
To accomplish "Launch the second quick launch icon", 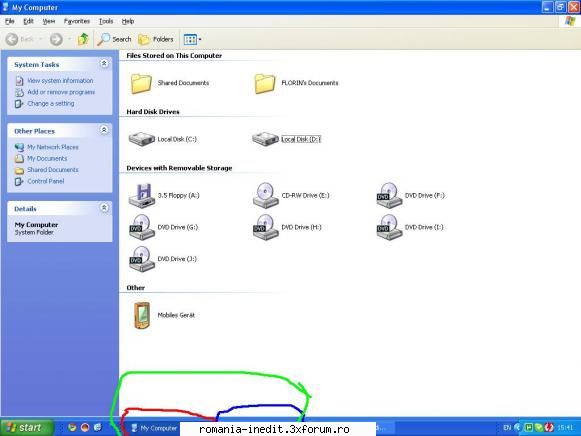I will 85,427.
